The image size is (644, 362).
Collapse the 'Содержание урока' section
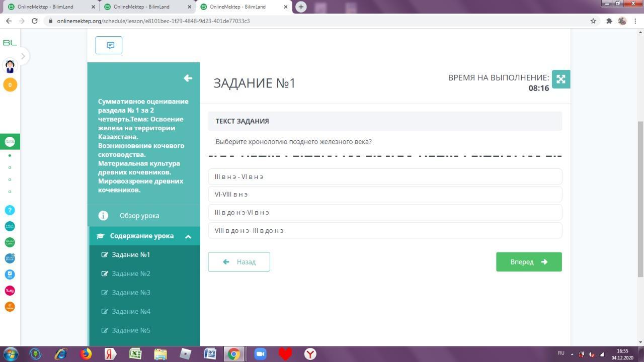188,236
